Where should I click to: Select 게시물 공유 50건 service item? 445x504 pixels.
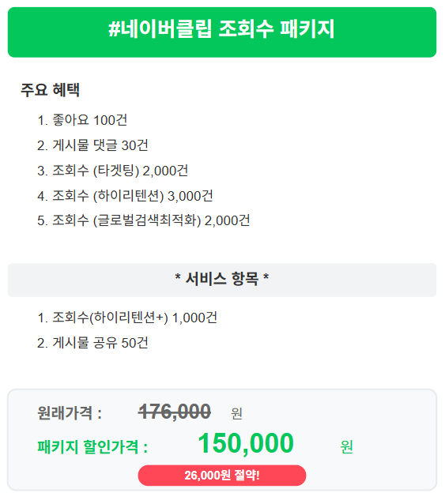point(100,343)
